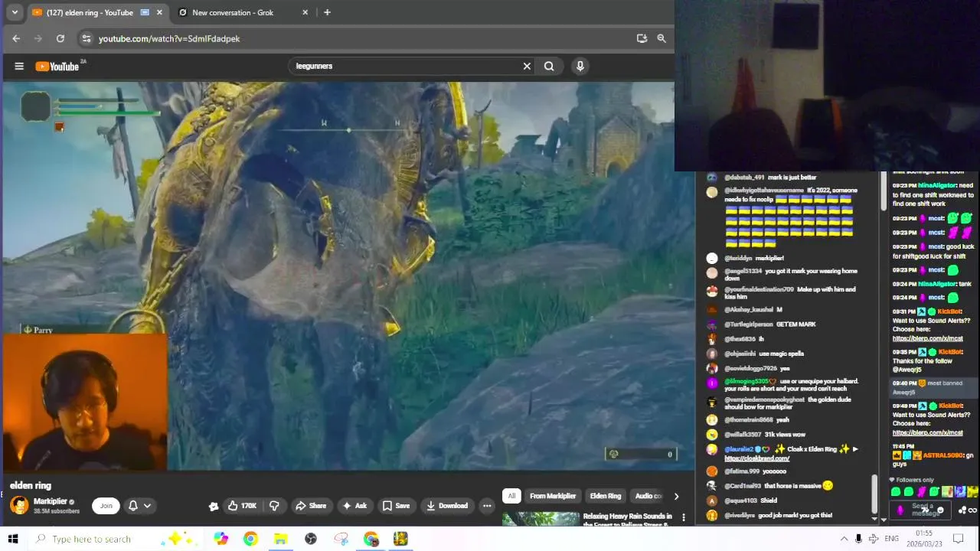Install the app via the address bar install icon

click(642, 38)
